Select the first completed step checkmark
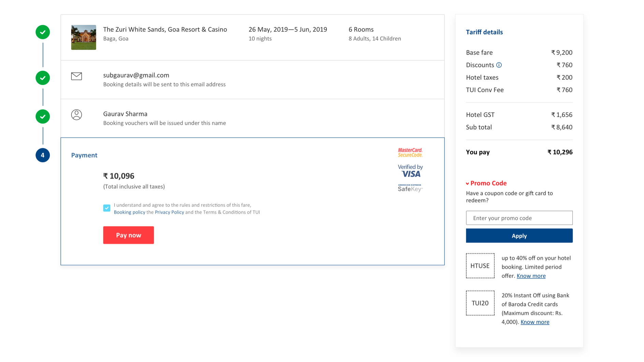Screen dimensions: 644x362 pos(43,32)
